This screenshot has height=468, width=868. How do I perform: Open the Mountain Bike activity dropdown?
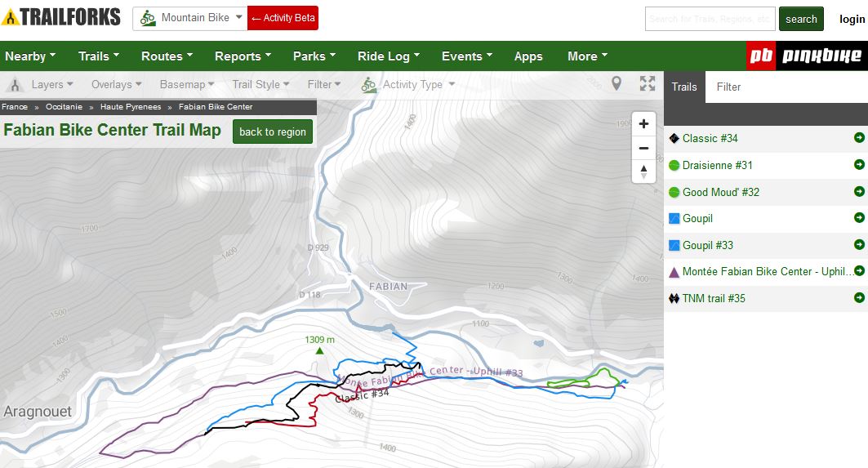(191, 18)
